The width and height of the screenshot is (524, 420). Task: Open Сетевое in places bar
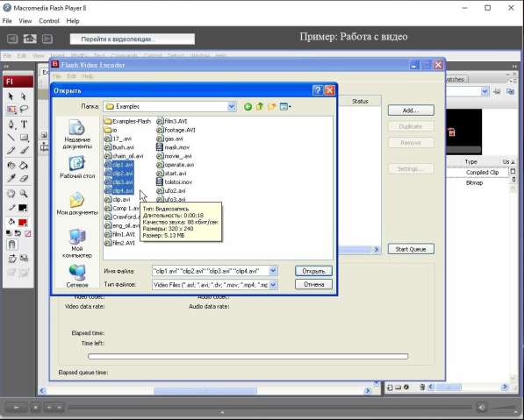point(77,276)
